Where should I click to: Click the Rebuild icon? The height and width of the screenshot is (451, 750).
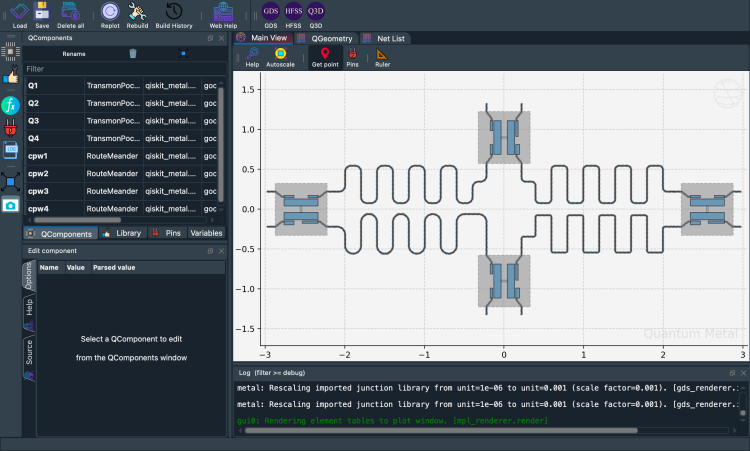point(137,15)
